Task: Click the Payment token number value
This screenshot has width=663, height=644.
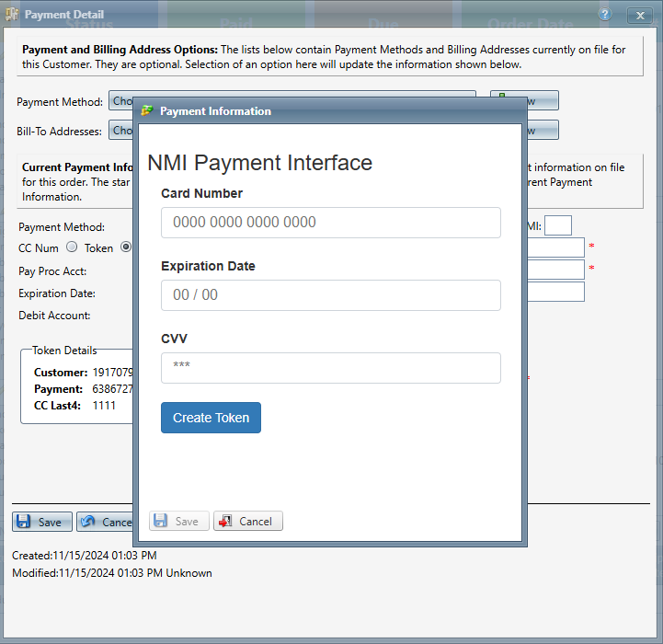Action: point(113,389)
